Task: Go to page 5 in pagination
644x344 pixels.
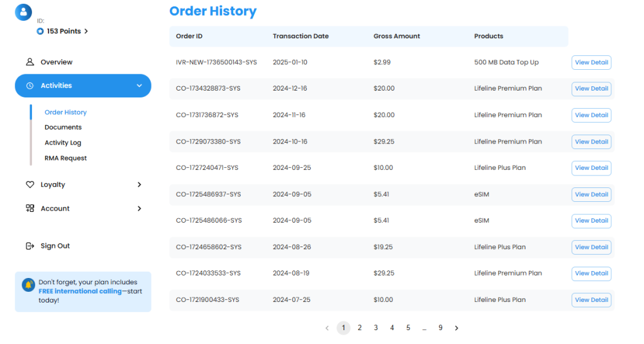Action: [408, 328]
